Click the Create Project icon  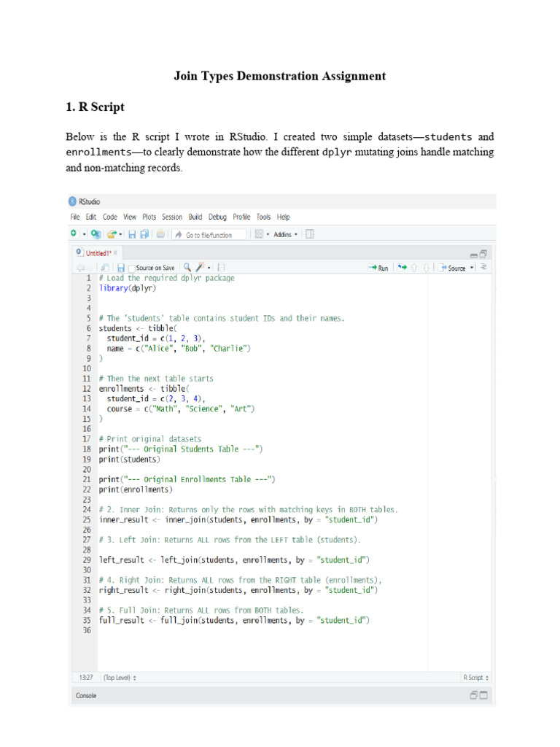(x=96, y=234)
